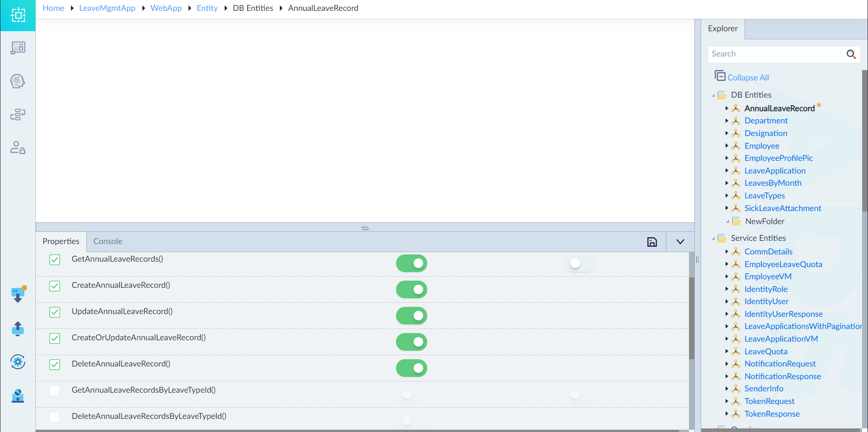Viewport: 868px width, 432px height.
Task: Select the Properties tab
Action: coord(61,241)
